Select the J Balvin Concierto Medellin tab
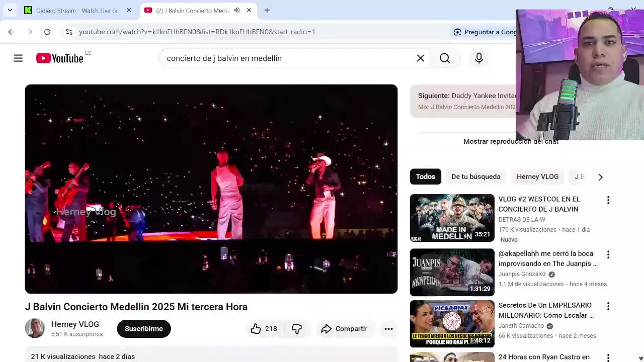Image resolution: width=644 pixels, height=362 pixels. pos(198,10)
